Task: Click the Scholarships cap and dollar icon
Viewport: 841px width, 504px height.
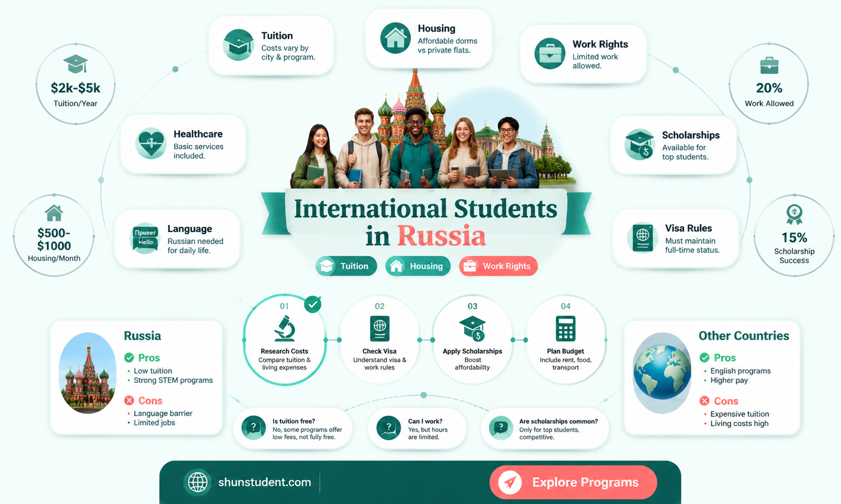Action: 639,144
